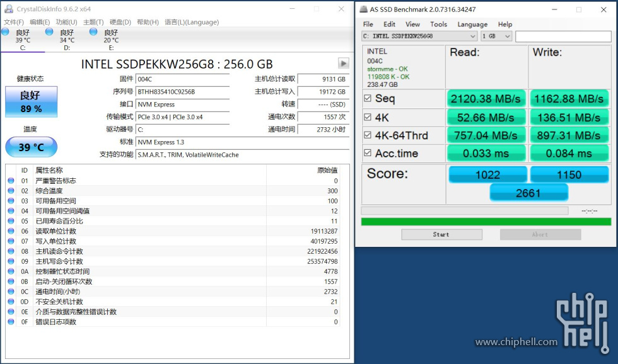Click the Seq write result 1162.88 MB/s
Viewport: 618px width, 364px height.
569,98
